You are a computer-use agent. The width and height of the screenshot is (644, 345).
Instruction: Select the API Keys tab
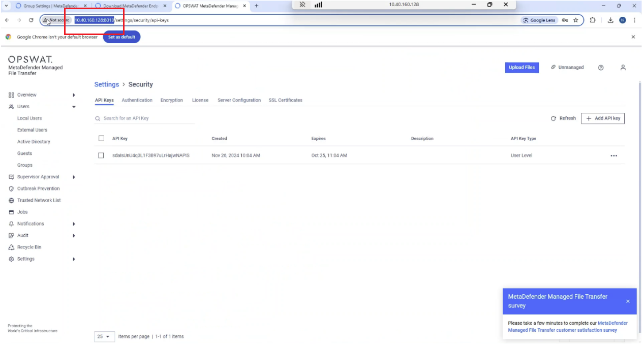[x=104, y=100]
